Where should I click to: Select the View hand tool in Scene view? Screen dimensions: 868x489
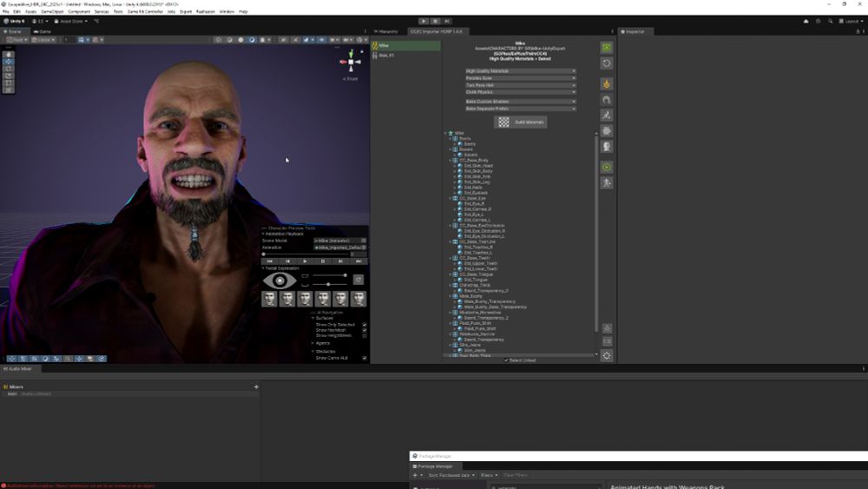(x=9, y=54)
